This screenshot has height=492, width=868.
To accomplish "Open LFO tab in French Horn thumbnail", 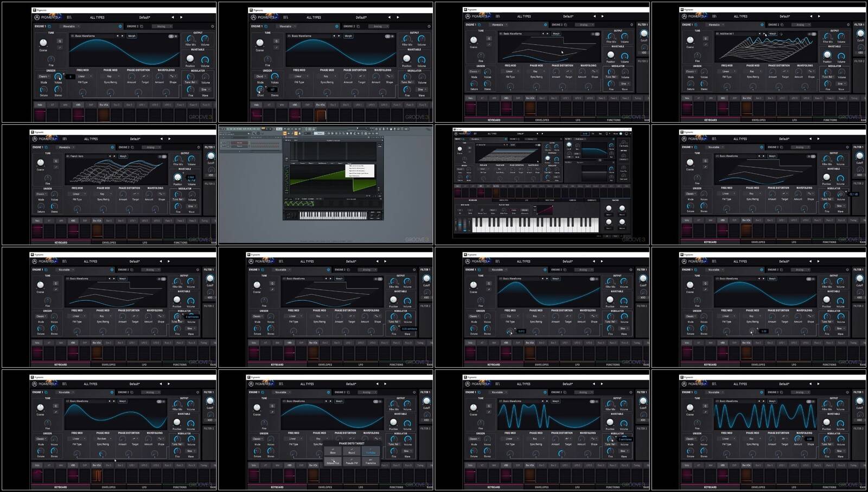I will (144, 242).
